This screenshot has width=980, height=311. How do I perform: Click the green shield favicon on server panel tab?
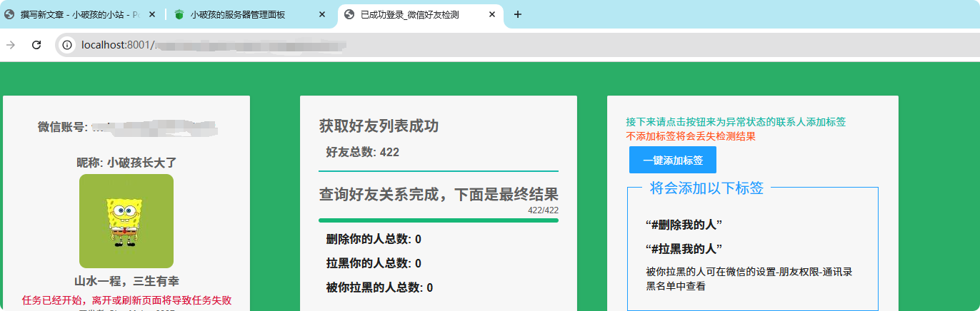pos(179,14)
